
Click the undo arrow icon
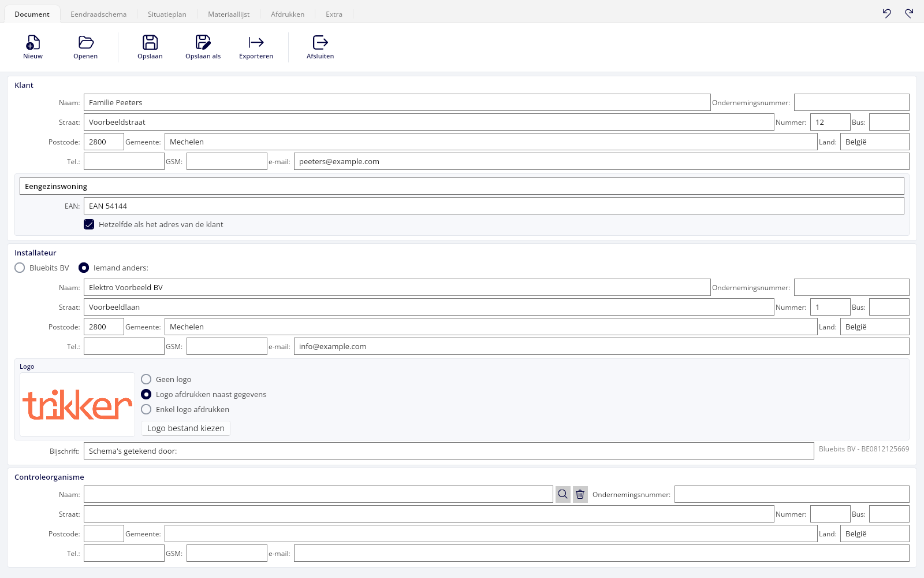click(887, 13)
